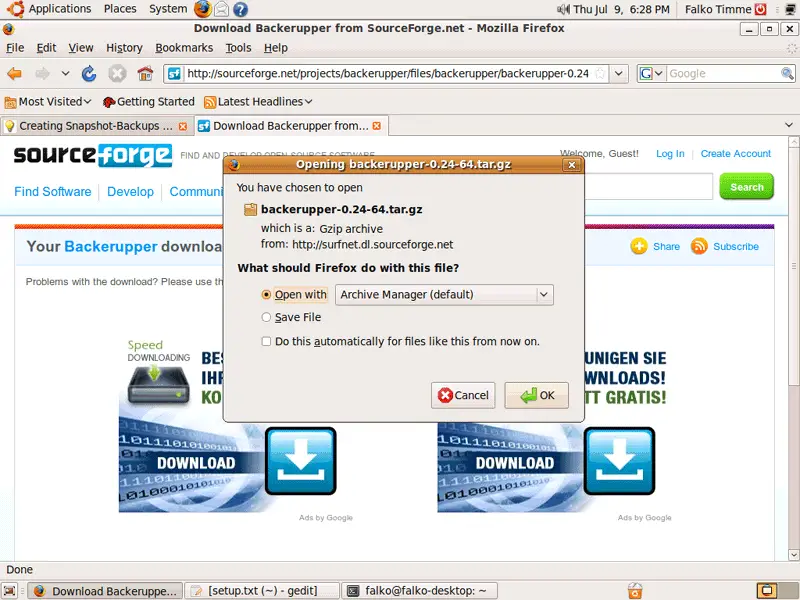Click the Forward arrow in navigation toolbar
Viewport: 800px width, 600px height.
point(42,74)
